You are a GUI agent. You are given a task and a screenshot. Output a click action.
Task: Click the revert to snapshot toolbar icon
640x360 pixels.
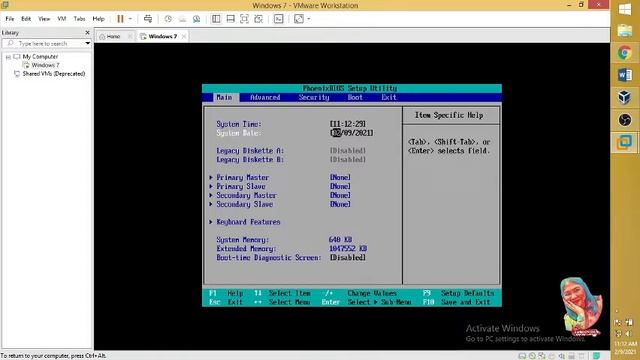pos(182,19)
